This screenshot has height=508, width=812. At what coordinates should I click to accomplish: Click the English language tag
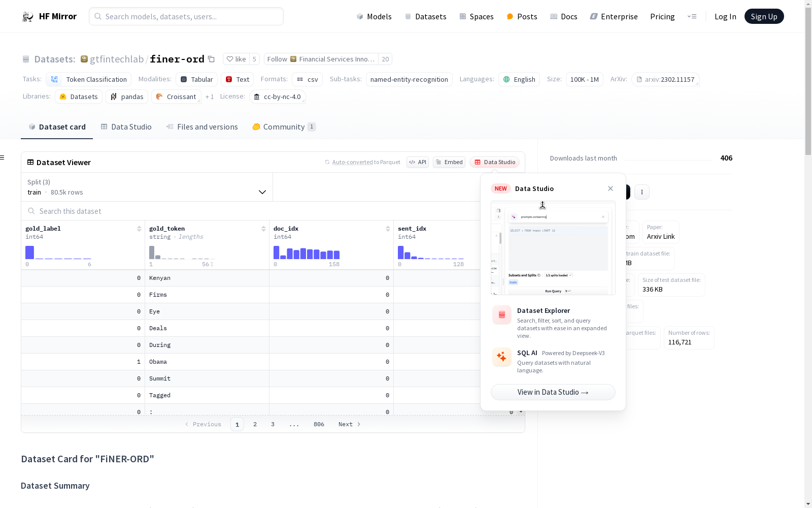point(519,79)
